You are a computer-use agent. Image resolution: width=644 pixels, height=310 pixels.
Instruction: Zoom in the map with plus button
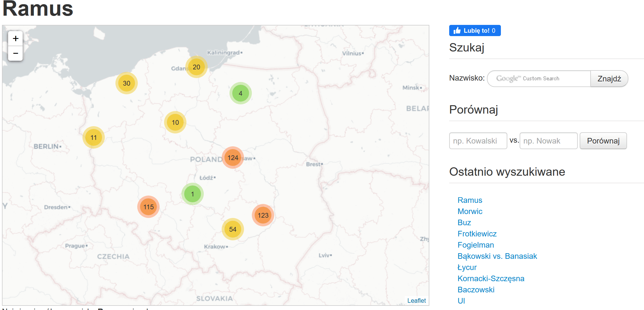coord(16,39)
